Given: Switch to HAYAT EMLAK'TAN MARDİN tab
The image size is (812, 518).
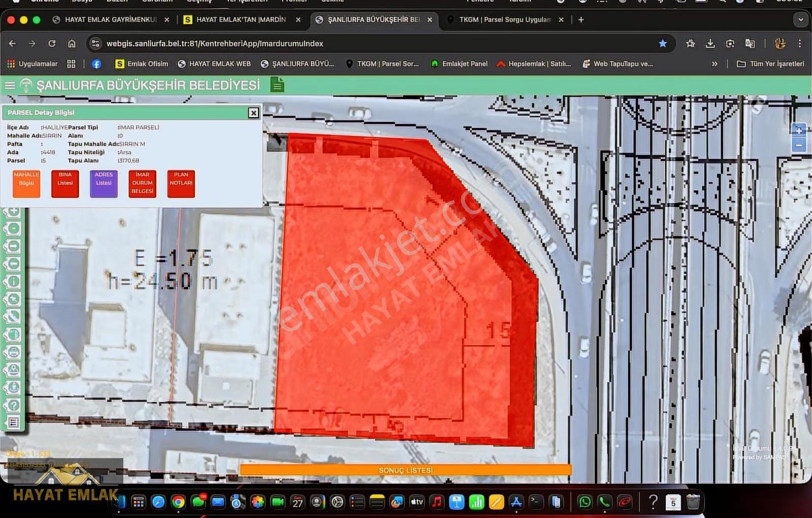Looking at the screenshot, I should (241, 20).
